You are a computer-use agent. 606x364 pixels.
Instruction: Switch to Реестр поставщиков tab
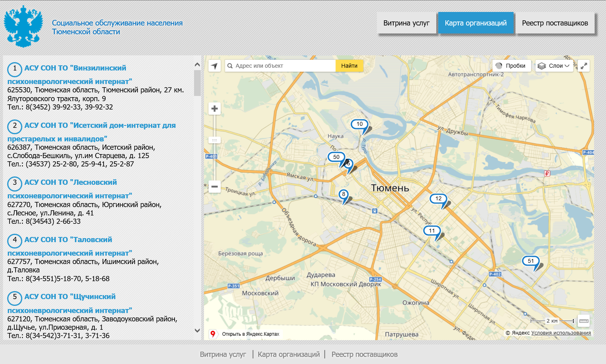coord(555,23)
